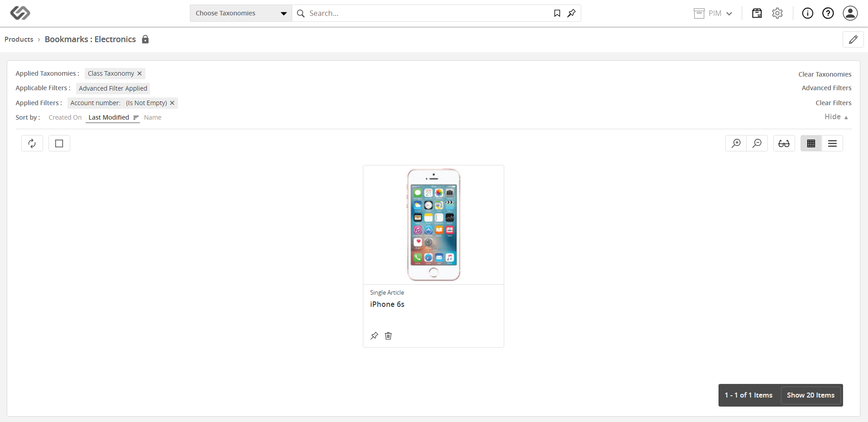This screenshot has height=422, width=868.
Task: Open the settings gear icon
Action: [x=777, y=13]
